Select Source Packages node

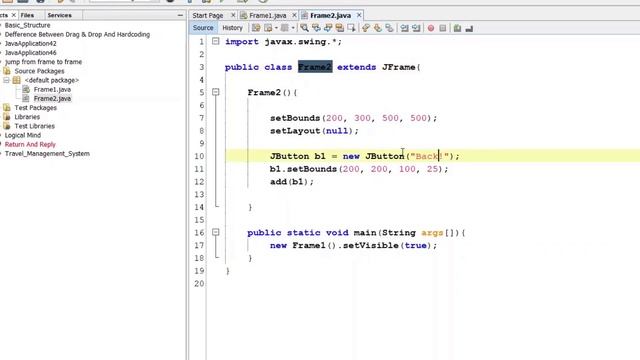(39, 71)
